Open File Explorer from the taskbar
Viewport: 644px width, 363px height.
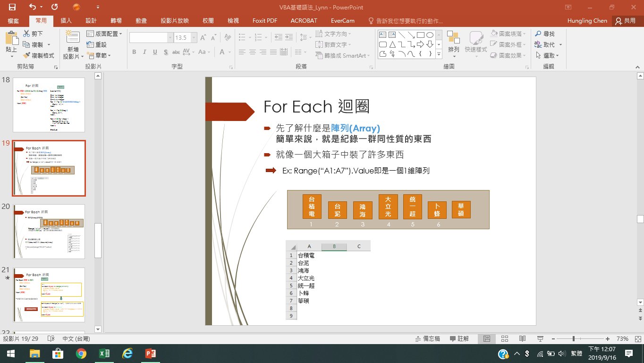click(x=34, y=354)
